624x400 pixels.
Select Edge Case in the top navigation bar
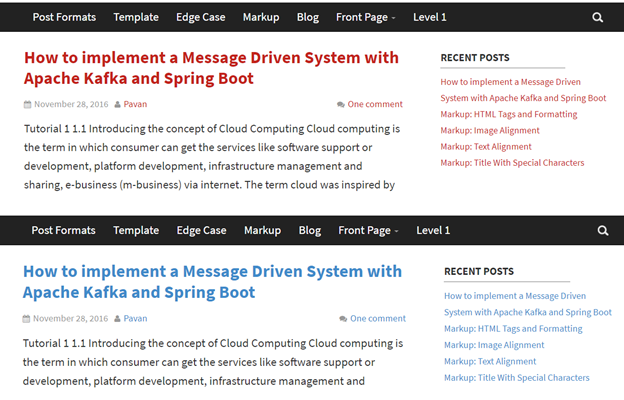(x=201, y=17)
